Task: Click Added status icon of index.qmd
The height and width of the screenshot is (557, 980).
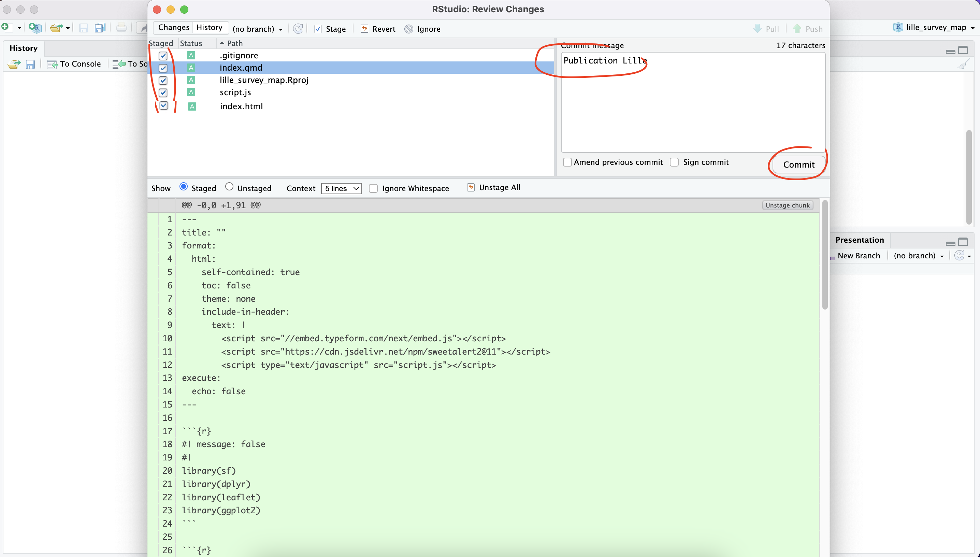Action: click(191, 68)
